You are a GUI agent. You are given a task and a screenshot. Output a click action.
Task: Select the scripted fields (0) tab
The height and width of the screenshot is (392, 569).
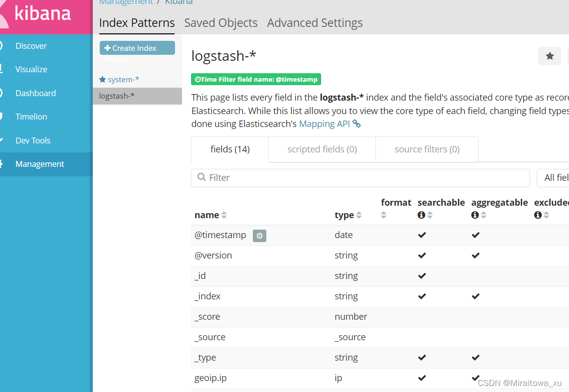322,149
